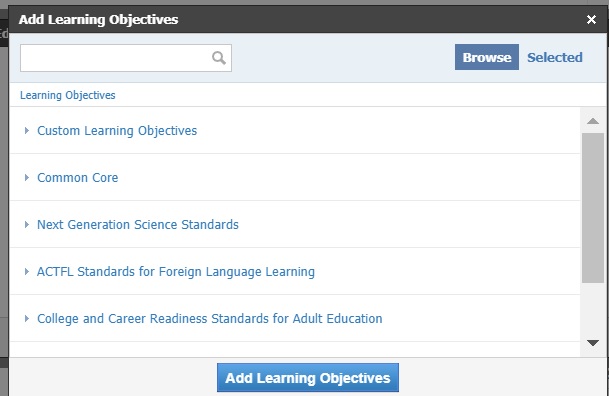Select the Common Core label
The height and width of the screenshot is (396, 609).
pyautogui.click(x=77, y=178)
